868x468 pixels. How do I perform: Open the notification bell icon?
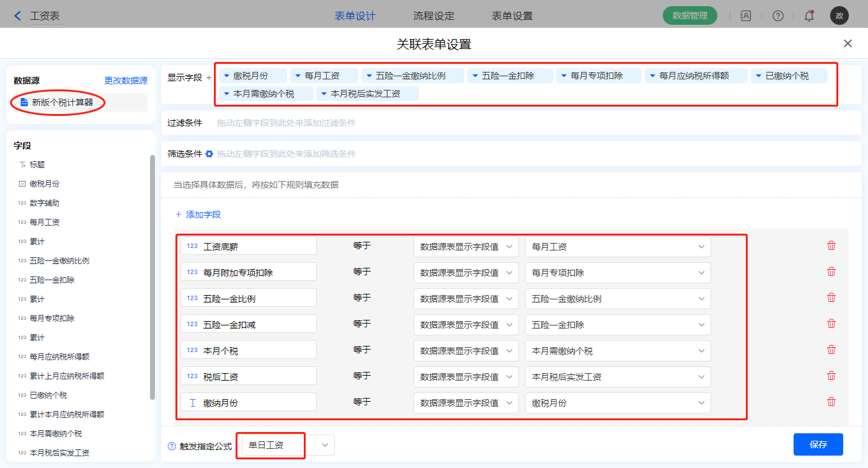809,16
